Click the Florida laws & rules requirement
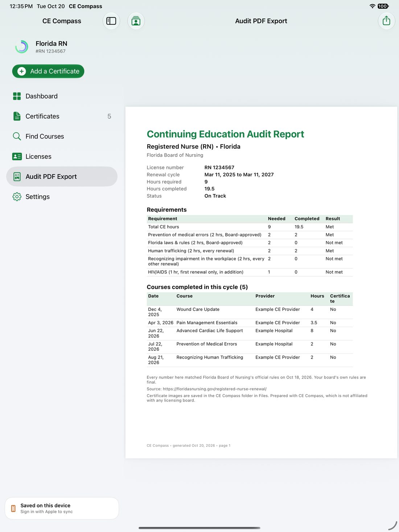 [195, 243]
